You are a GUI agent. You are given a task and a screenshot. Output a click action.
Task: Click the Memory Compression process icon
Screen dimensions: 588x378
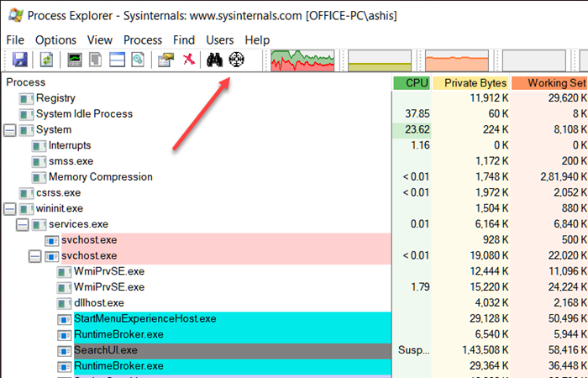tap(39, 177)
